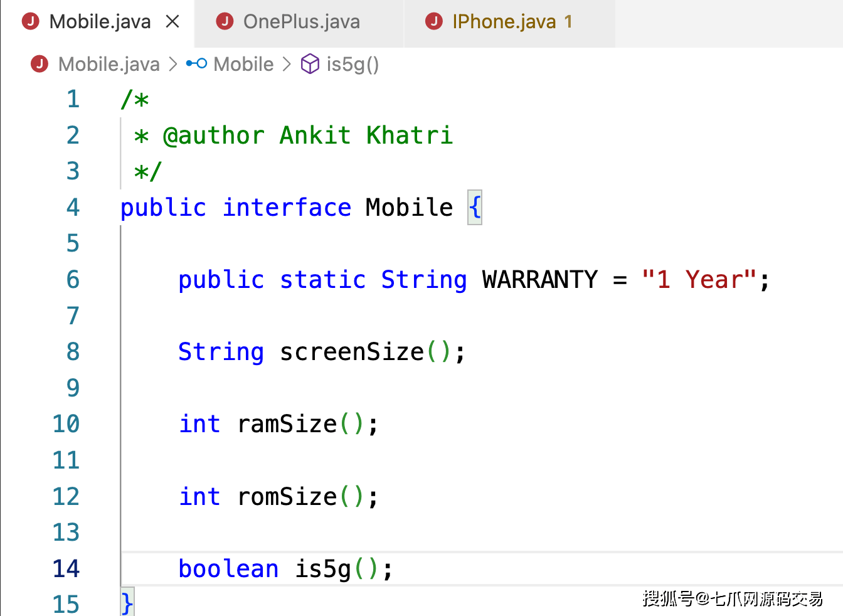The height and width of the screenshot is (616, 843).
Task: Click the 'is5g' method name in code
Action: [x=323, y=569]
